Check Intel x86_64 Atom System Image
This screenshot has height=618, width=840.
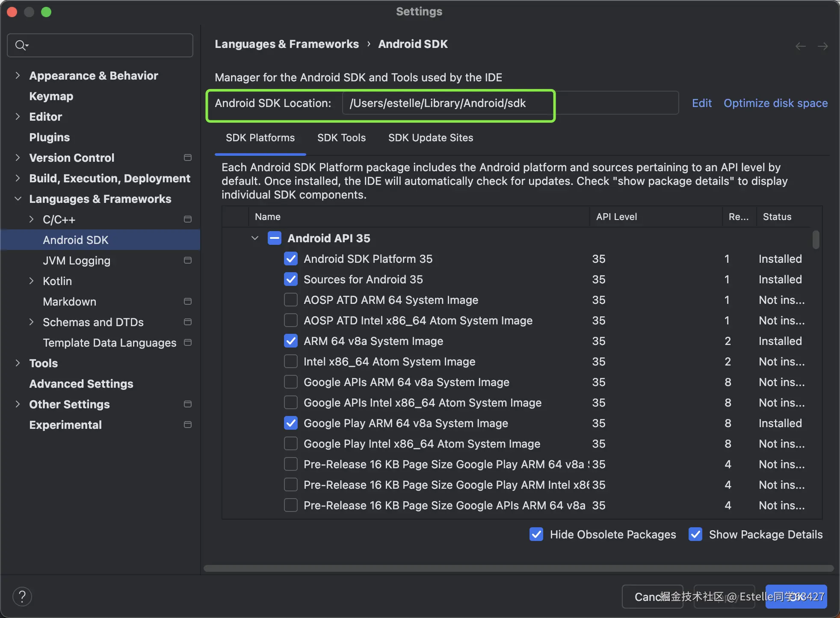291,362
